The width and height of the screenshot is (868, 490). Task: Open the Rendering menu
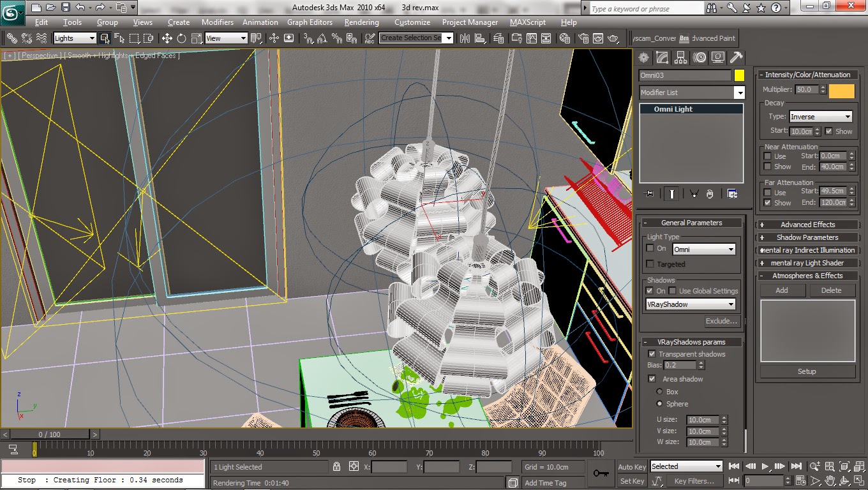tap(362, 22)
